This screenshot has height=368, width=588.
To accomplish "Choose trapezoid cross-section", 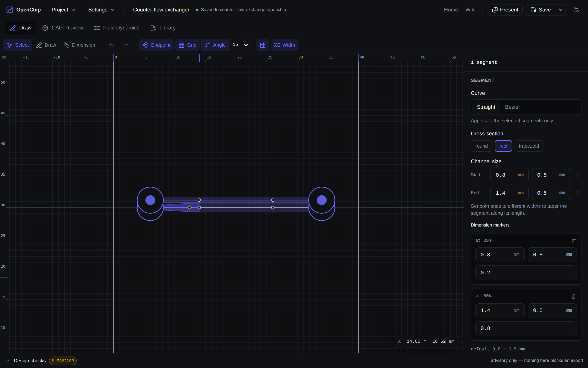I will coord(529,146).
